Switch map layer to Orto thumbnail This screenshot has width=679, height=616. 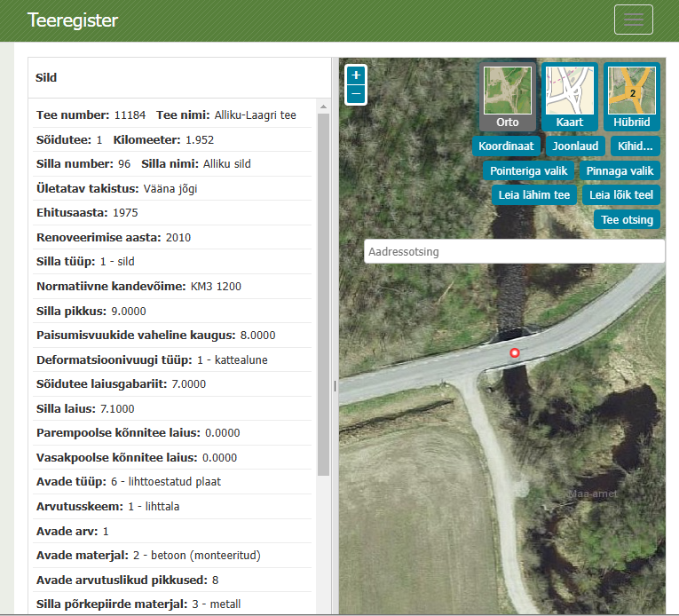[x=507, y=97]
